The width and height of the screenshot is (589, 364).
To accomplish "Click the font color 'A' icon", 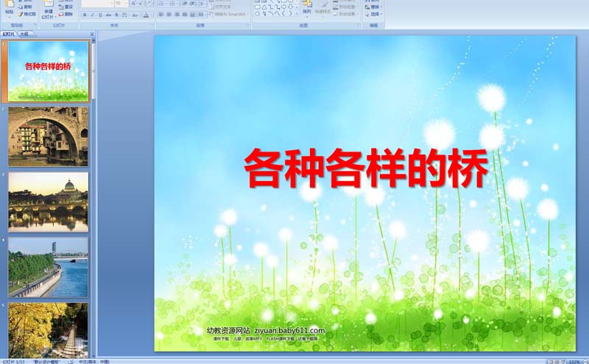I will pyautogui.click(x=146, y=14).
